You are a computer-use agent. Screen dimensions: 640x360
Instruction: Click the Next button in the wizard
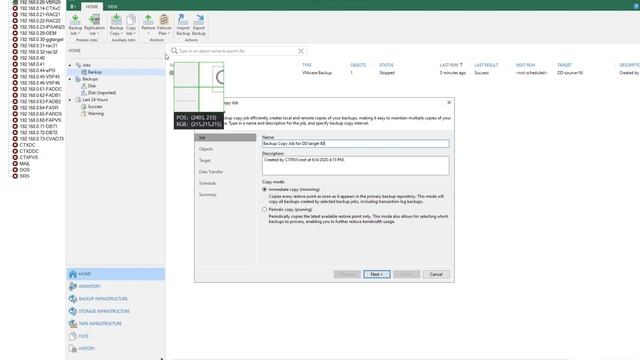pyautogui.click(x=377, y=274)
